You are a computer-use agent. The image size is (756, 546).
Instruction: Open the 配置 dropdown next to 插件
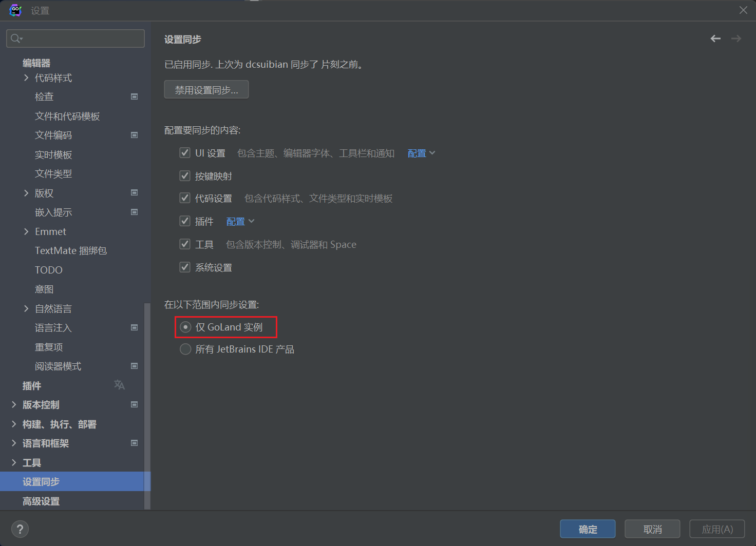(x=240, y=222)
